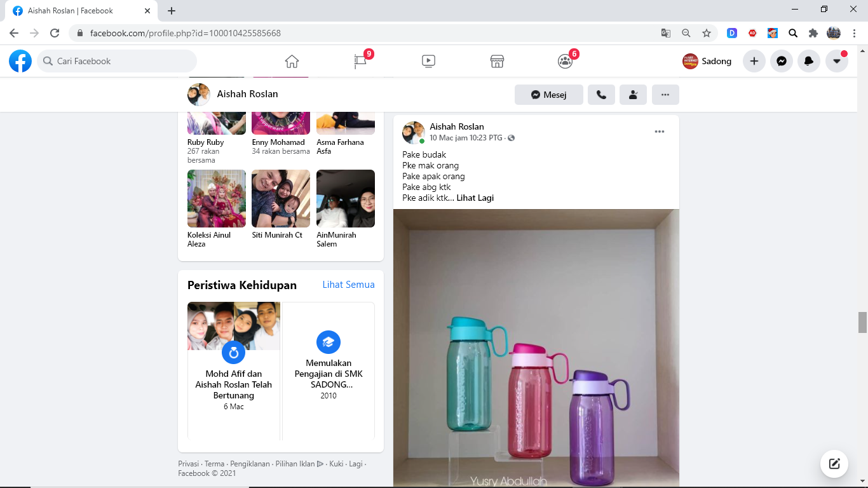Viewport: 868px width, 488px height.
Task: Click the plus Create button in header
Action: coord(754,61)
